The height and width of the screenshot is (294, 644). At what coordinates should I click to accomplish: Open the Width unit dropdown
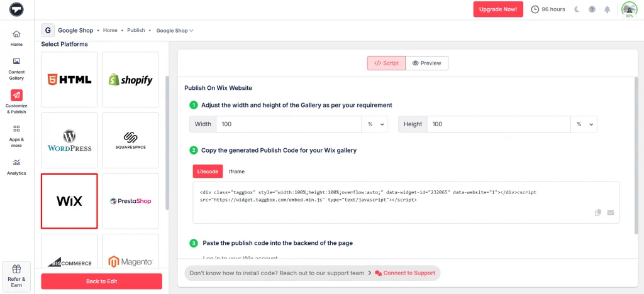[x=375, y=124]
